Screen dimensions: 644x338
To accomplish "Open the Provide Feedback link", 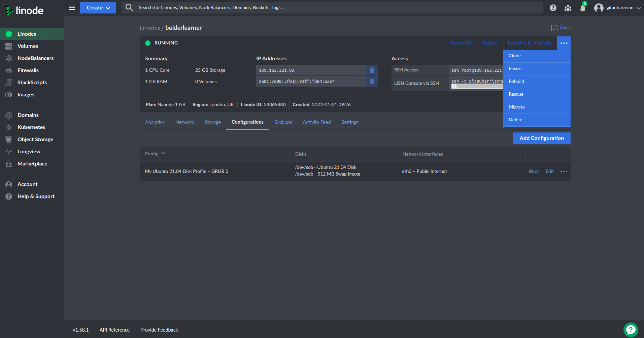I will pos(159,330).
